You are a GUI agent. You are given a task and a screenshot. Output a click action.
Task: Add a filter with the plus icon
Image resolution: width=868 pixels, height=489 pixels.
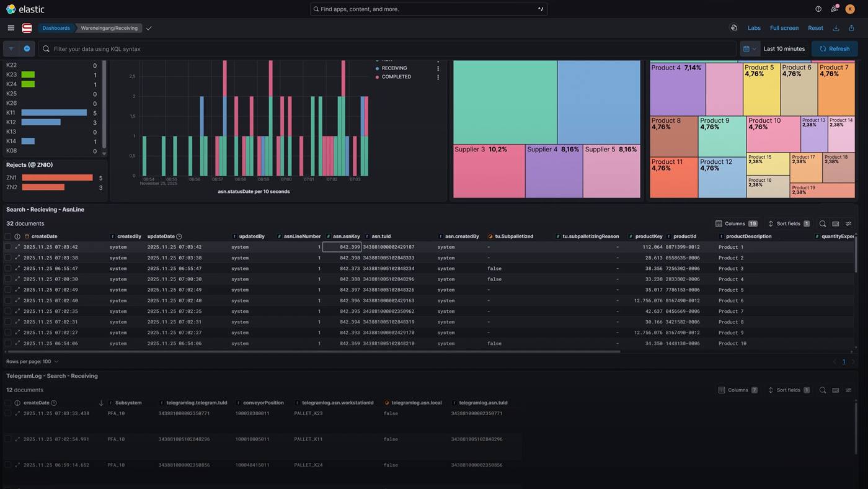click(27, 48)
